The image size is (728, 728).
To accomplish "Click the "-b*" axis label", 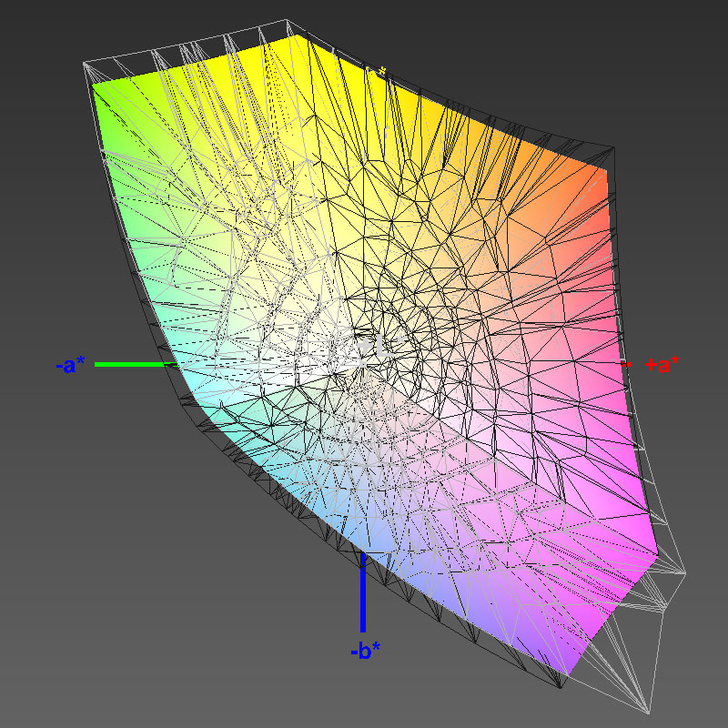I will 364,651.
